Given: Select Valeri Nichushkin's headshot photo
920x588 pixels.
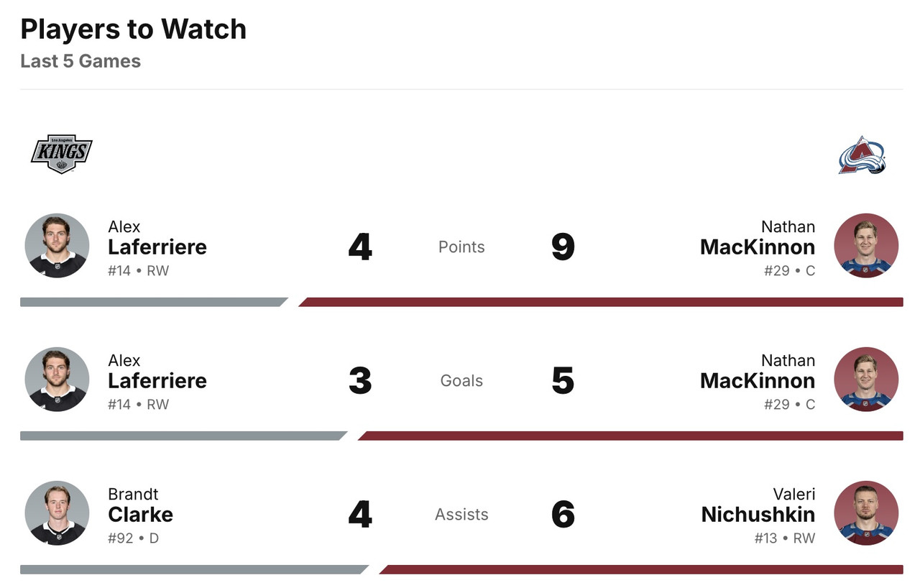Looking at the screenshot, I should coord(865,513).
